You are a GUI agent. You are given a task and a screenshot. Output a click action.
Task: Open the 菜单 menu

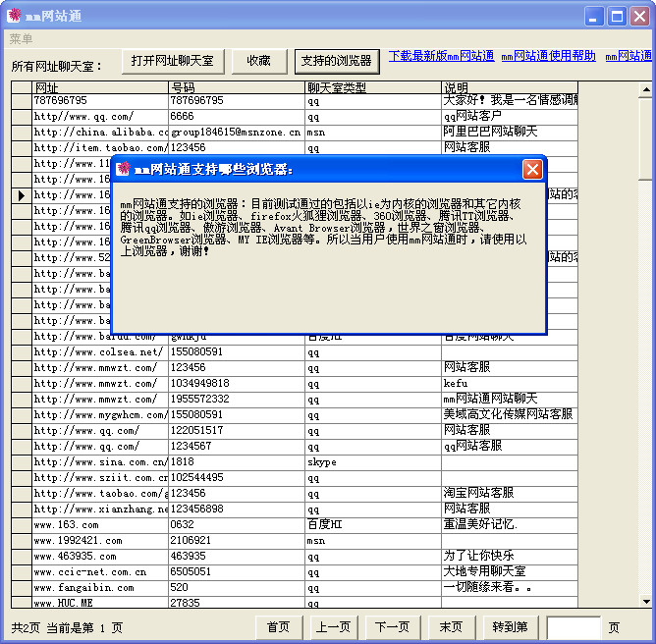coord(21,39)
